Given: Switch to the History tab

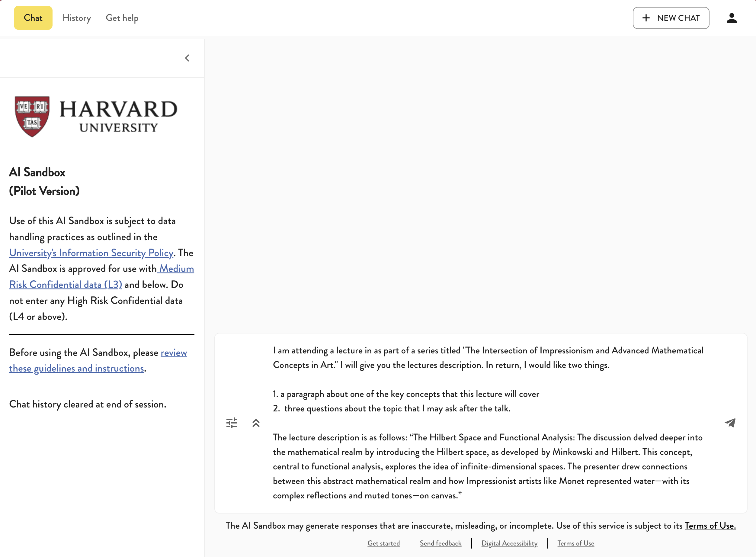Looking at the screenshot, I should [x=76, y=18].
